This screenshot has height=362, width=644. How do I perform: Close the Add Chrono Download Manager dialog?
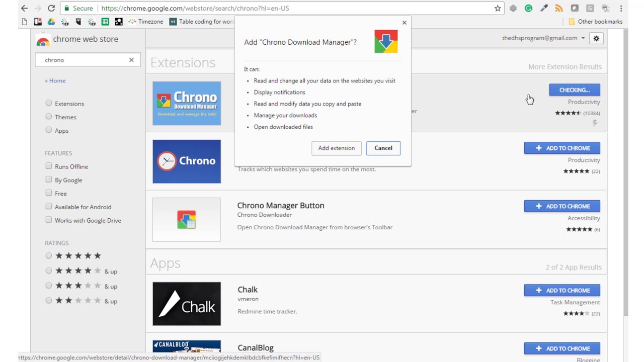click(x=404, y=23)
